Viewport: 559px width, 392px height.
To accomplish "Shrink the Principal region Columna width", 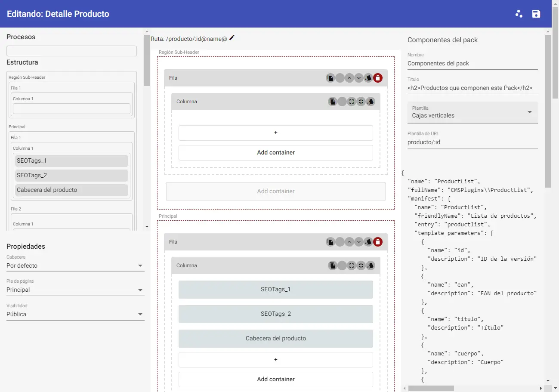I will tap(361, 265).
